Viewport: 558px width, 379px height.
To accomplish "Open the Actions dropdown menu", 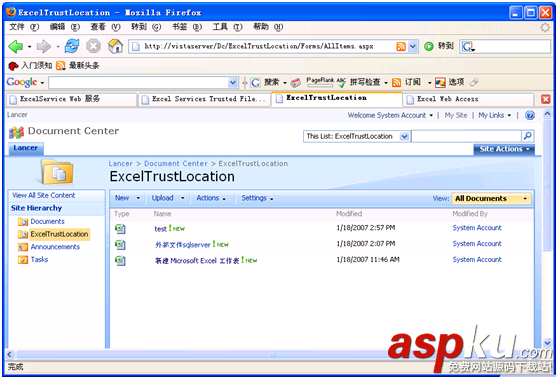I will (x=211, y=198).
